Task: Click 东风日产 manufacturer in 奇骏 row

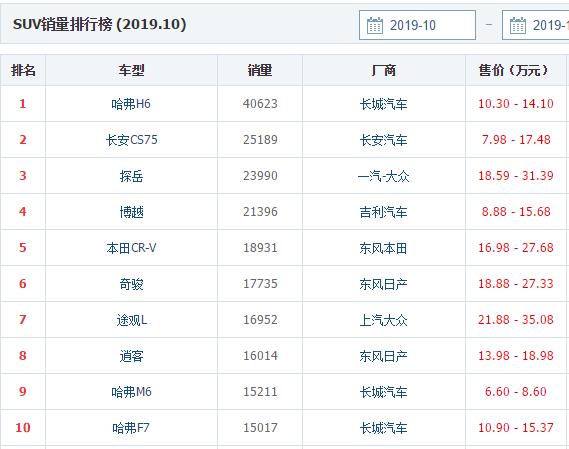Action: click(384, 284)
